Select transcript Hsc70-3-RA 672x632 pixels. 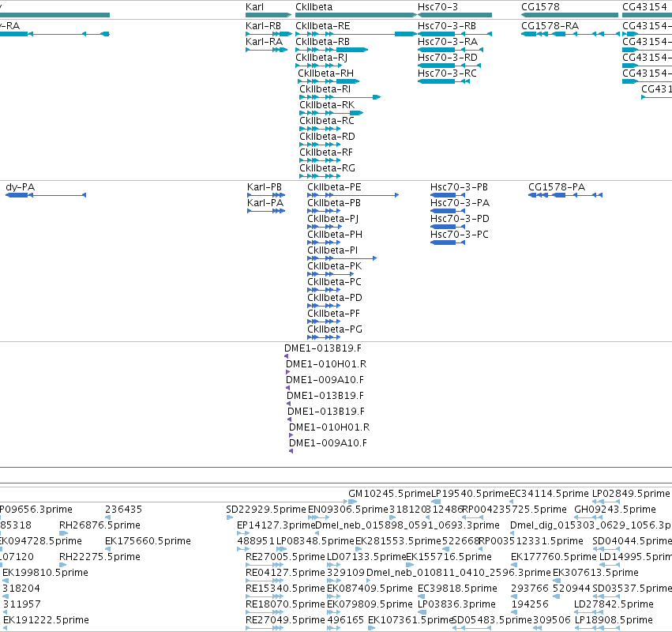coord(448,42)
